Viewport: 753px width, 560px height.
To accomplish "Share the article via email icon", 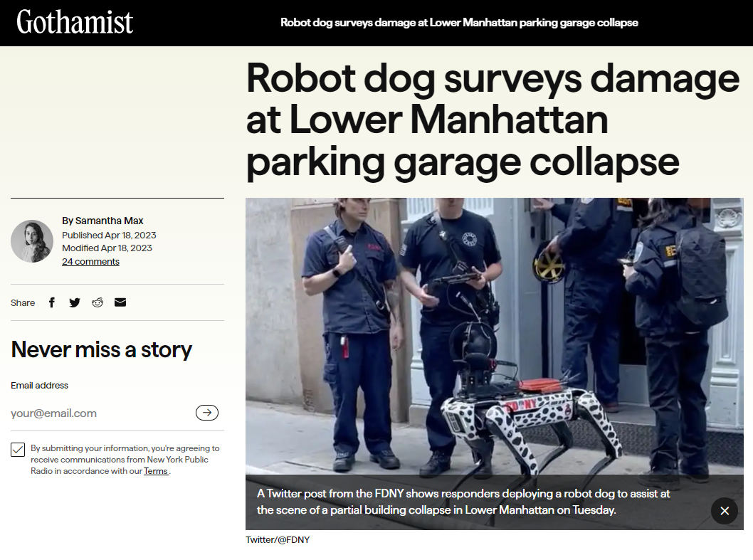I will (120, 302).
